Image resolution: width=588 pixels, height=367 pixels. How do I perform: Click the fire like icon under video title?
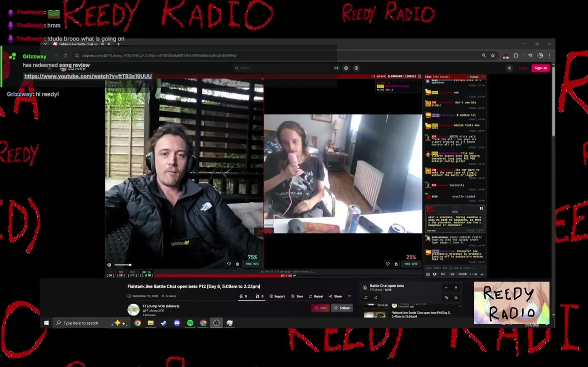[243, 296]
